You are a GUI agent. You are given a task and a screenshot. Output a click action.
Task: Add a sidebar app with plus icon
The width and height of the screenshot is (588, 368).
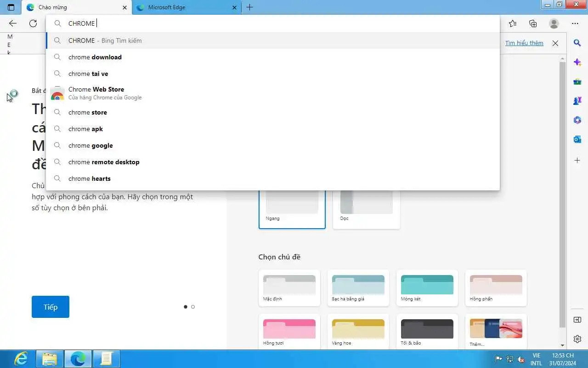point(577,161)
